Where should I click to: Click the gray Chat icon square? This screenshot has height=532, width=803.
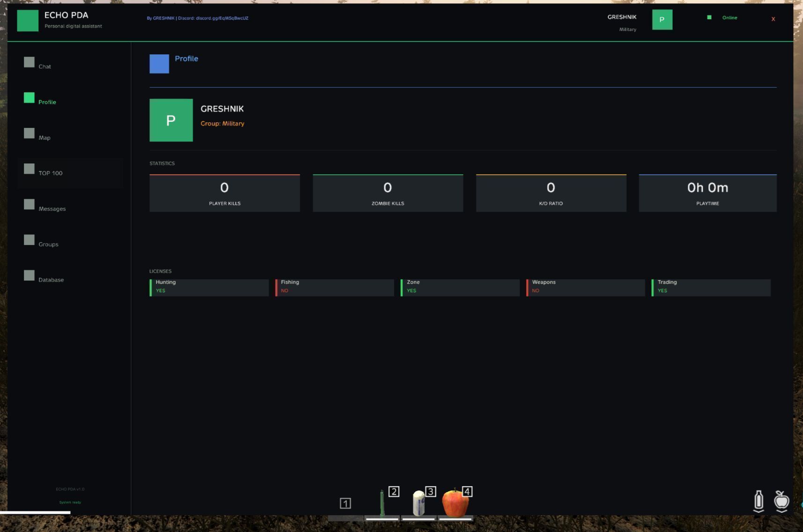pos(29,62)
